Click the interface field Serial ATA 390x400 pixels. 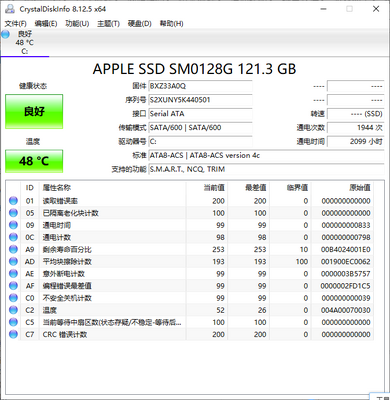pyautogui.click(x=200, y=114)
